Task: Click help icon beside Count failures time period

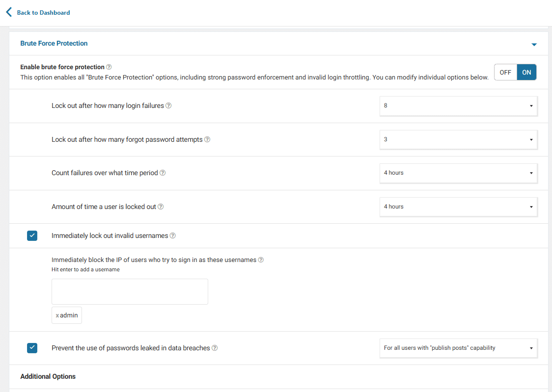Action: [163, 173]
